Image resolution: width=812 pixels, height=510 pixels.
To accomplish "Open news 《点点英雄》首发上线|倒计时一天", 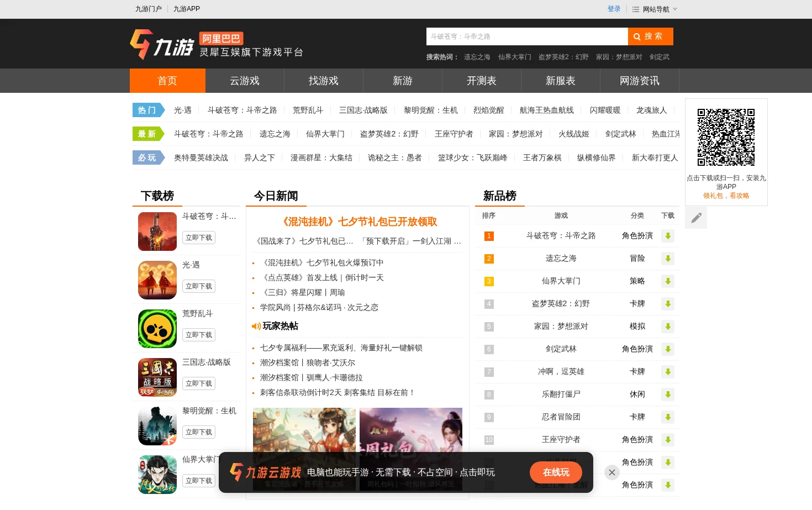I will coord(321,277).
